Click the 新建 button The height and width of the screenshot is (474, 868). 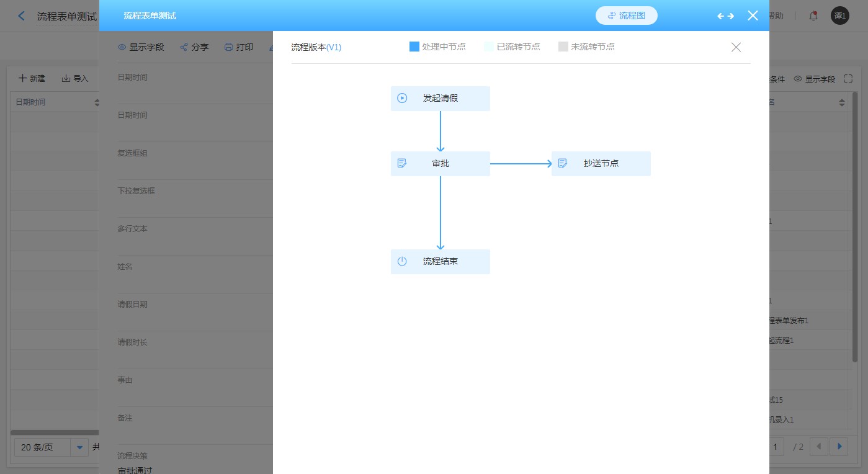tap(32, 78)
